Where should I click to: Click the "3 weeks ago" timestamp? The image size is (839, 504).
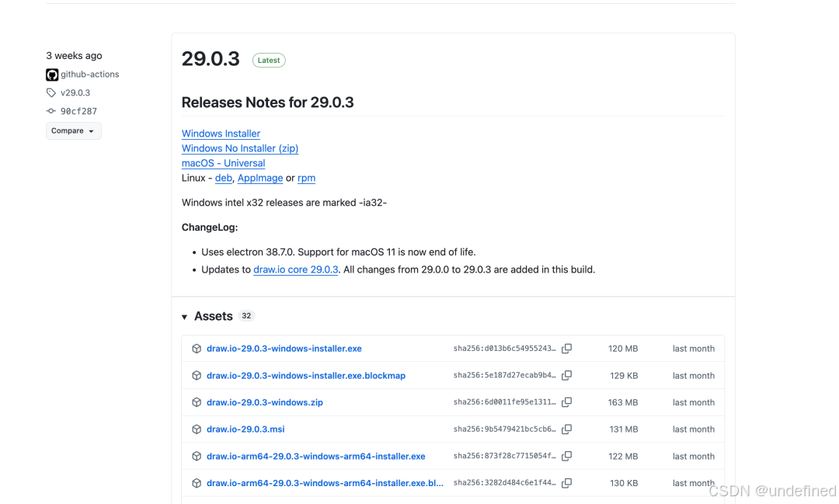click(74, 56)
